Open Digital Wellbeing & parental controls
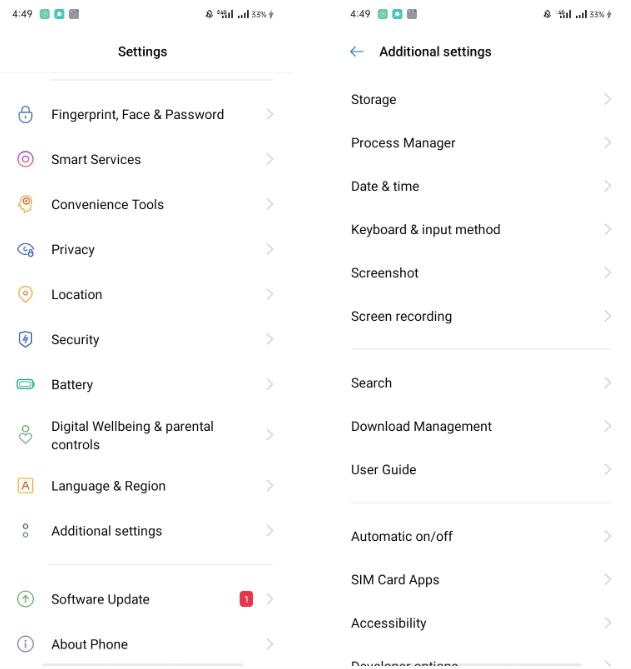631x669 pixels. (x=132, y=435)
